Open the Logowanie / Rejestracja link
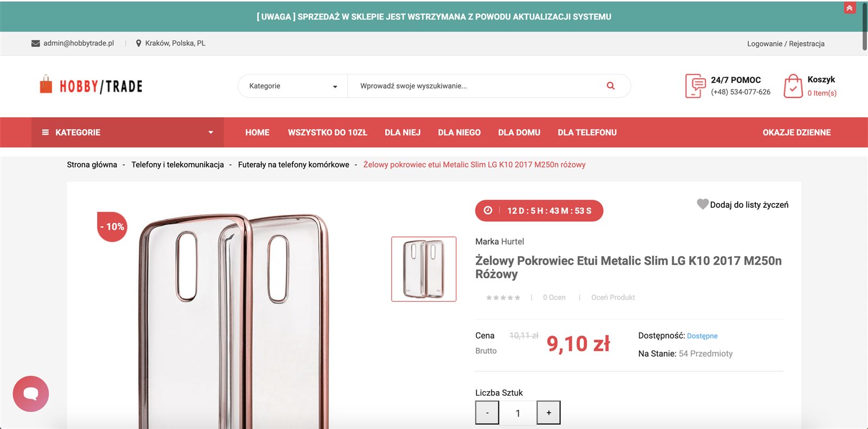The width and height of the screenshot is (868, 429). point(786,44)
